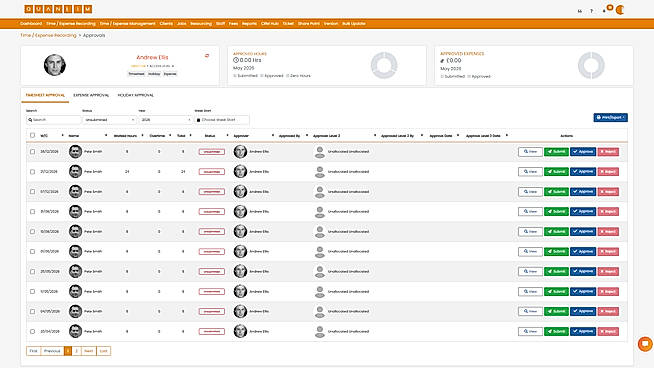The height and width of the screenshot is (368, 654).
Task: Click Unsubmitted status badge in top row
Action: [x=211, y=152]
